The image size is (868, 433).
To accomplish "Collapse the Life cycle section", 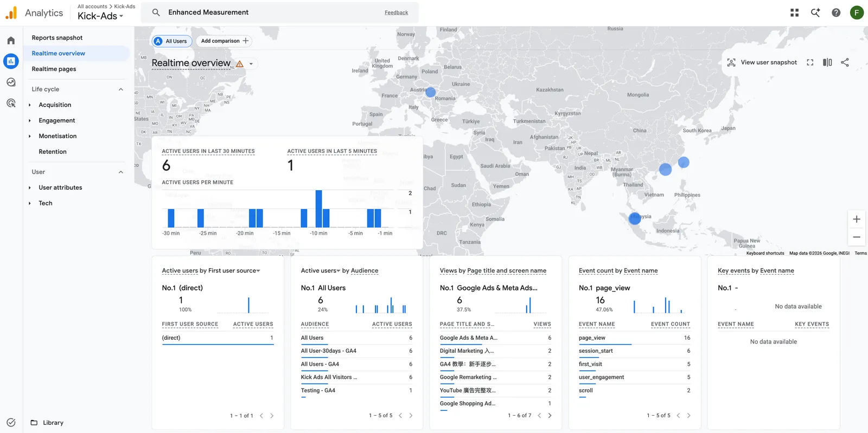I will (x=121, y=89).
